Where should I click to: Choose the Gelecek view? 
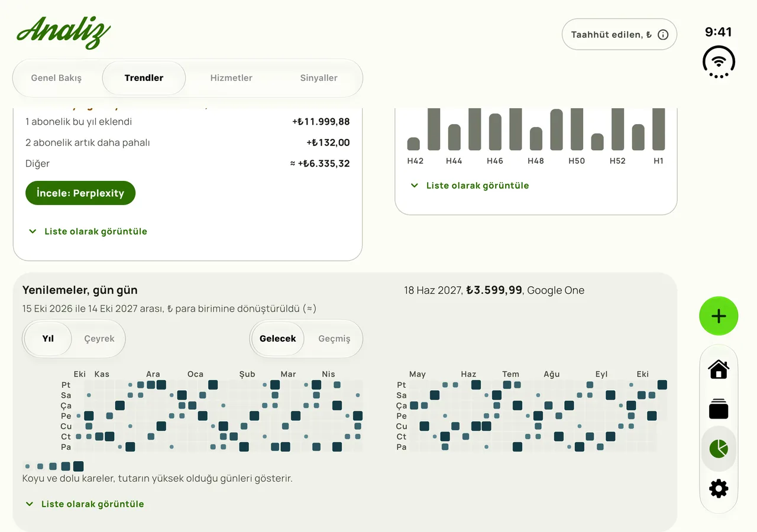tap(277, 339)
